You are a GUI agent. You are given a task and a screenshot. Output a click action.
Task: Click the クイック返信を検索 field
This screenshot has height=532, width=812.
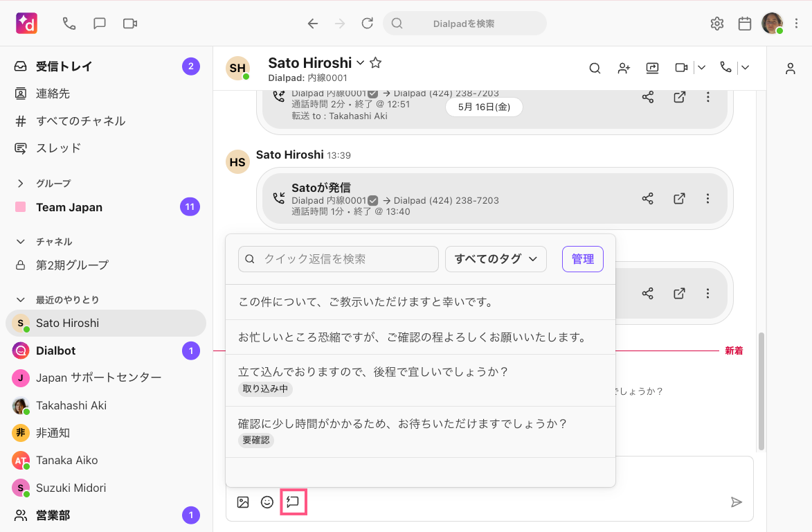pos(339,259)
